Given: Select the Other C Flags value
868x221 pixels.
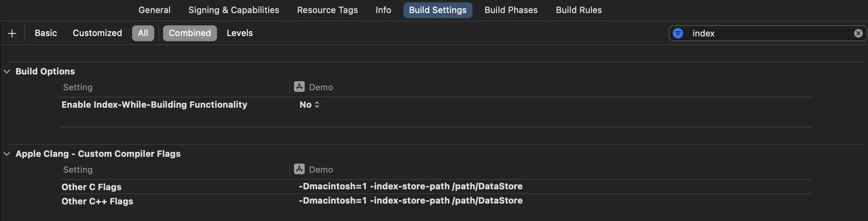Looking at the screenshot, I should coord(410,187).
